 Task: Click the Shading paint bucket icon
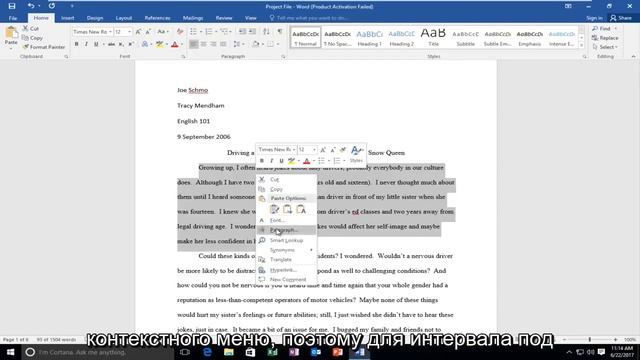click(256, 44)
